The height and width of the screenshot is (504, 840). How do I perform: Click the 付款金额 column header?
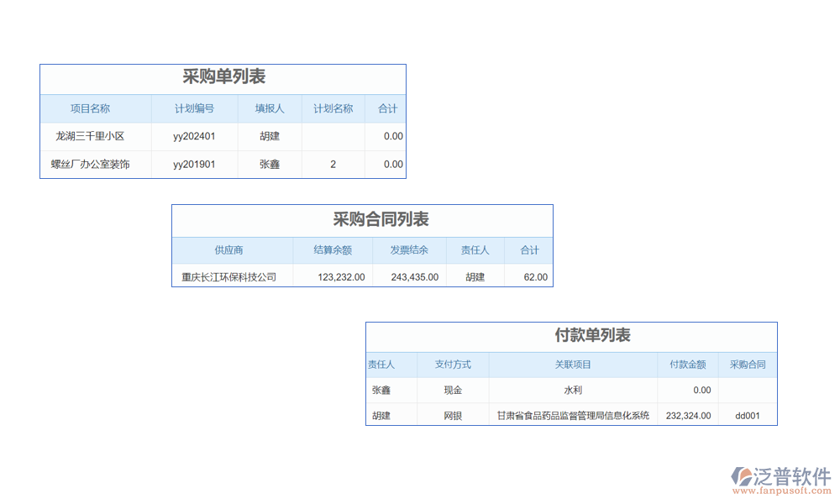687,365
